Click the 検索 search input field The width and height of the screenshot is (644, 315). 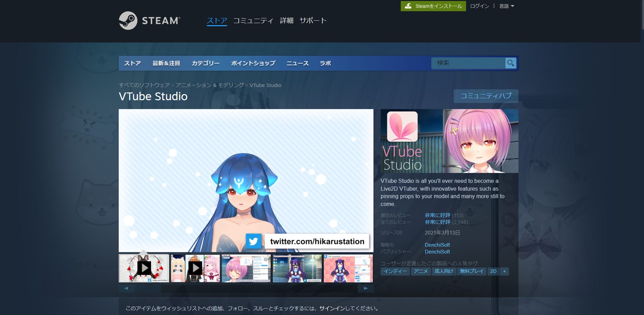(x=468, y=63)
